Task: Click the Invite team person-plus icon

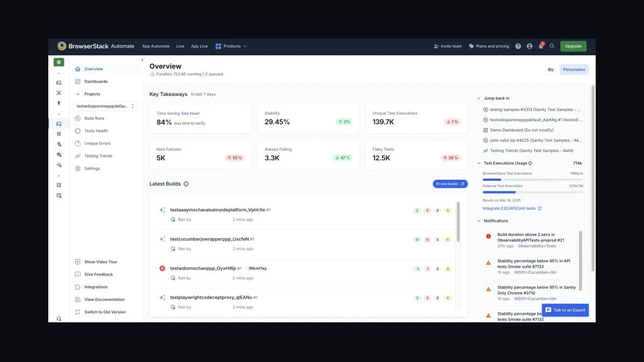Action: point(436,46)
